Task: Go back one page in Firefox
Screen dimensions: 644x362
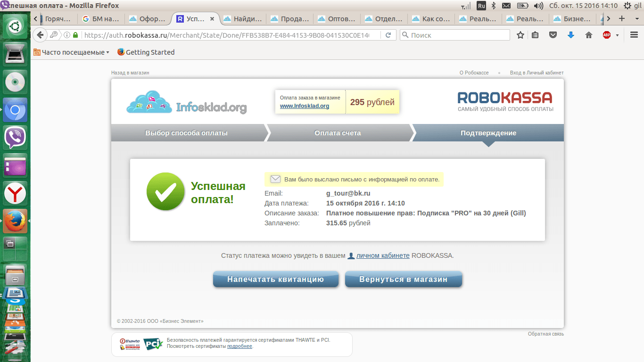Action: click(40, 35)
